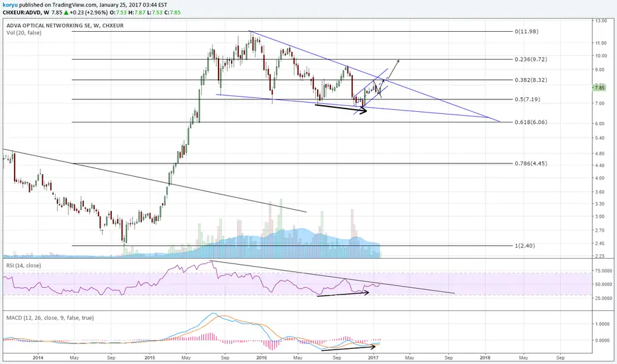Screen dimensions: 617x364
Task: Select the 2017 label on time axis
Action: [373, 357]
